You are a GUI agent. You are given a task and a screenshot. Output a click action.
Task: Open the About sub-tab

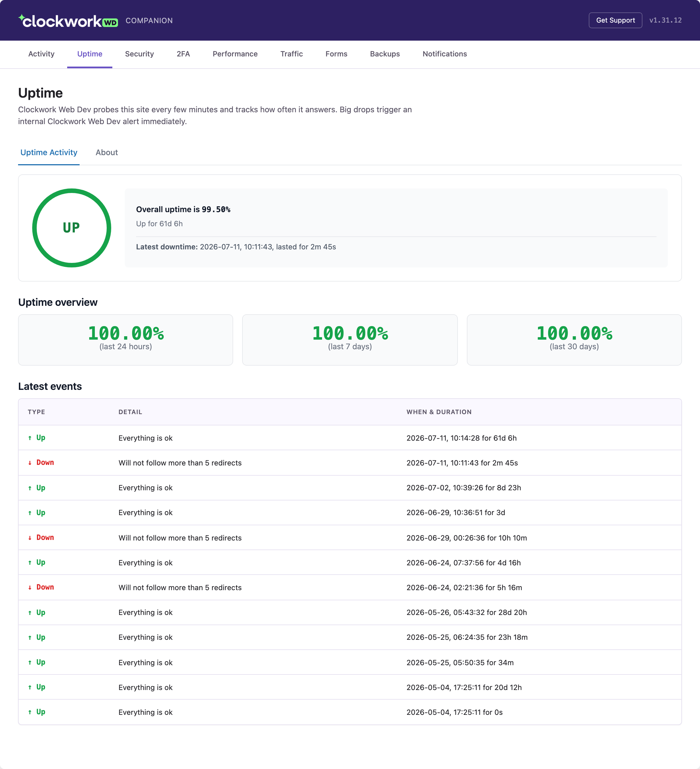pyautogui.click(x=107, y=152)
